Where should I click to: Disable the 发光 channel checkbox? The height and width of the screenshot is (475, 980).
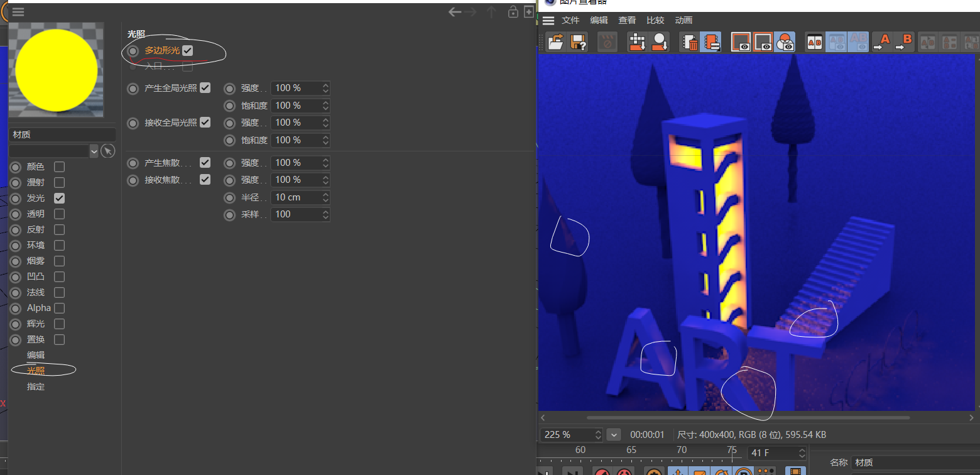pos(59,198)
